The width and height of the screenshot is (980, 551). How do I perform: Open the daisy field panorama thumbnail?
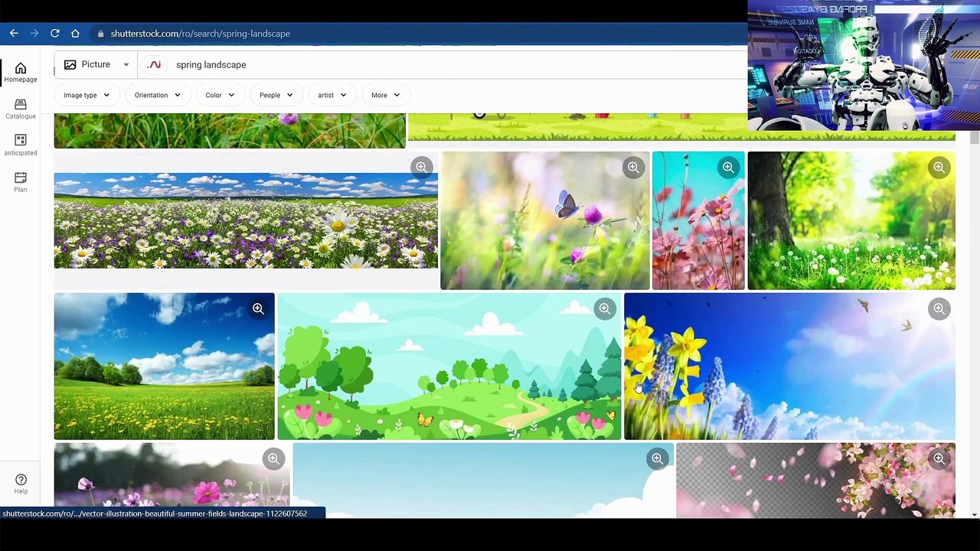pyautogui.click(x=246, y=220)
